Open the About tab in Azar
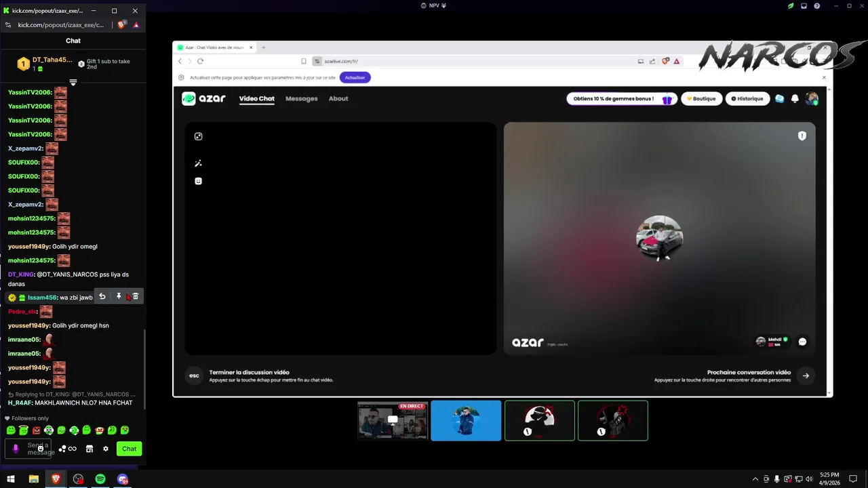Image resolution: width=868 pixels, height=488 pixels. (338, 99)
